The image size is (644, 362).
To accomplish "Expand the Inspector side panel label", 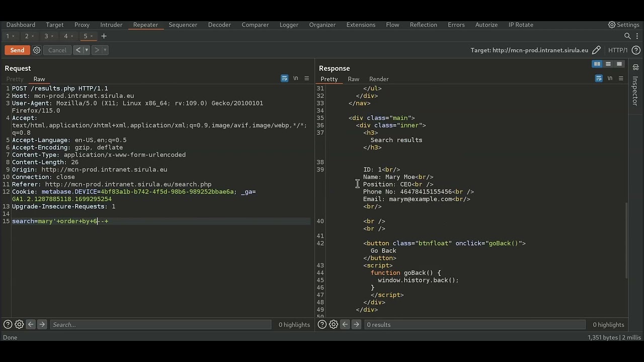I will 636,90.
